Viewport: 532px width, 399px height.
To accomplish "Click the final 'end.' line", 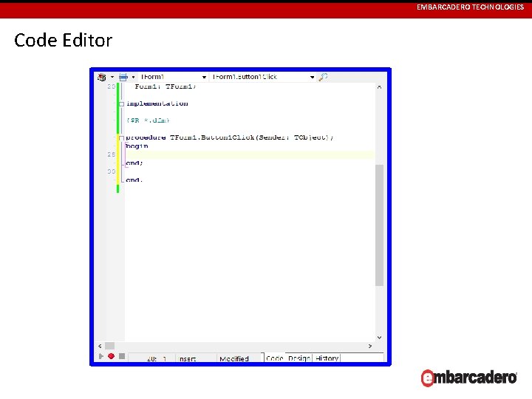I will click(134, 180).
